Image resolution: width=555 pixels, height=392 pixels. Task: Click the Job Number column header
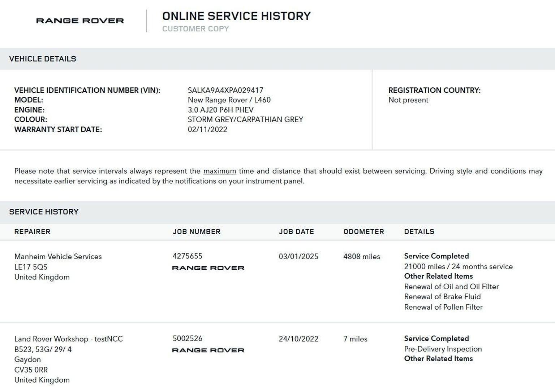pyautogui.click(x=196, y=232)
